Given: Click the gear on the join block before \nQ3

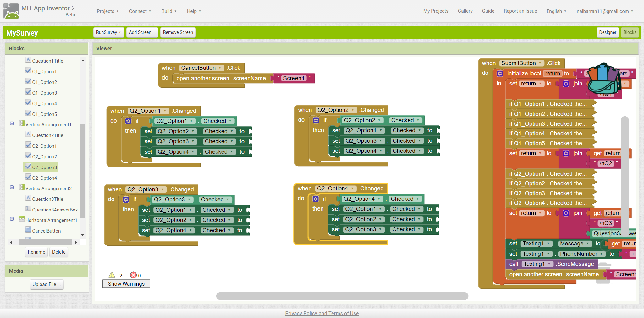Looking at the screenshot, I should click(566, 213).
